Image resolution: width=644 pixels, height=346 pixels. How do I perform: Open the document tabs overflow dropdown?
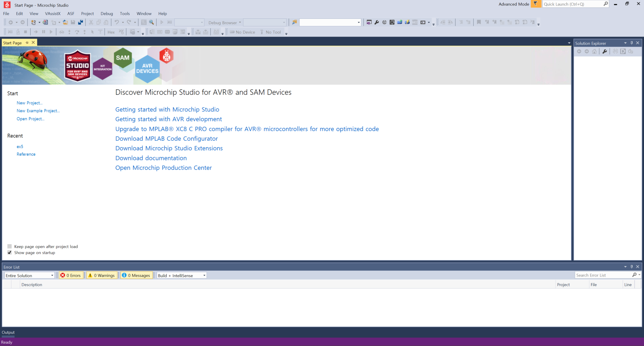[x=569, y=43]
